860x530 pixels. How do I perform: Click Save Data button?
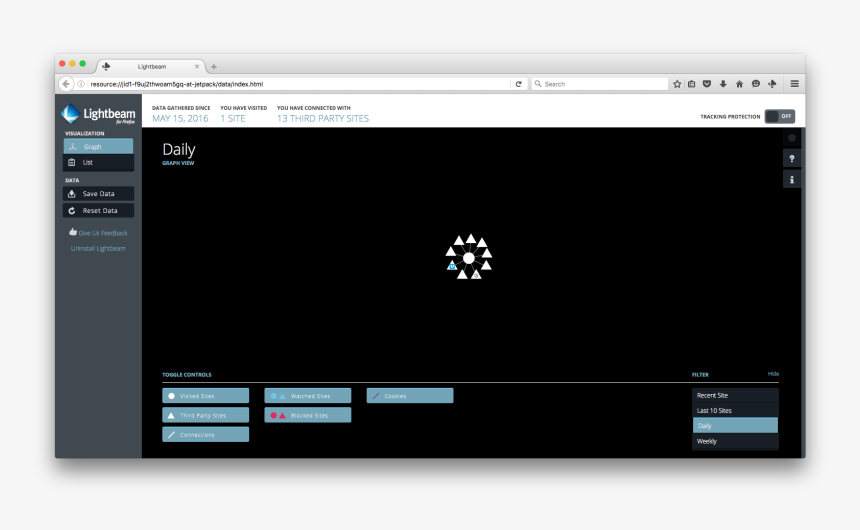pos(98,194)
